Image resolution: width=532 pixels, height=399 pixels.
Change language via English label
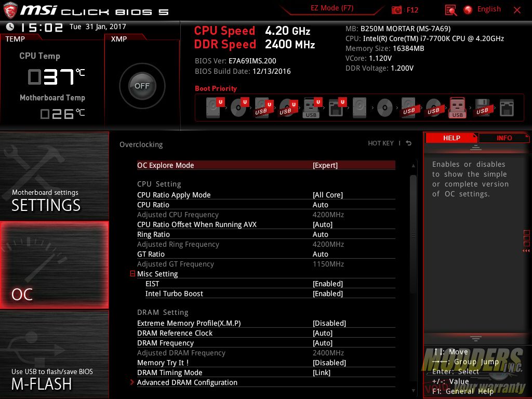[x=489, y=9]
